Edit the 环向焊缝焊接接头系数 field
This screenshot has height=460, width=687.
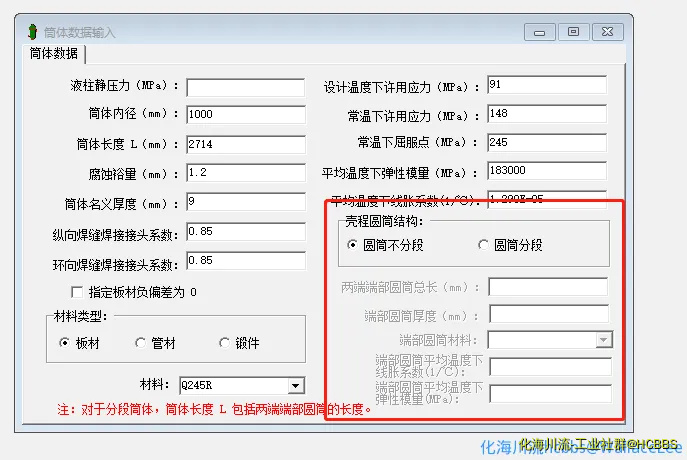tap(246, 261)
